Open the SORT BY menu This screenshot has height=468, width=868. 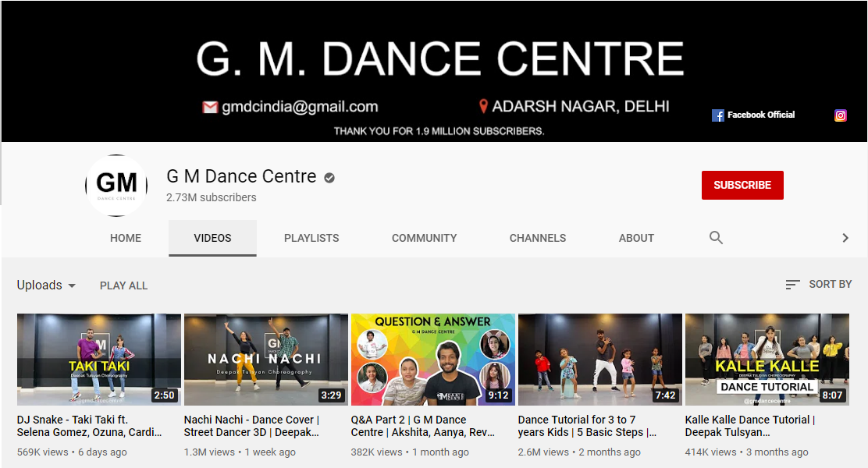pos(819,285)
